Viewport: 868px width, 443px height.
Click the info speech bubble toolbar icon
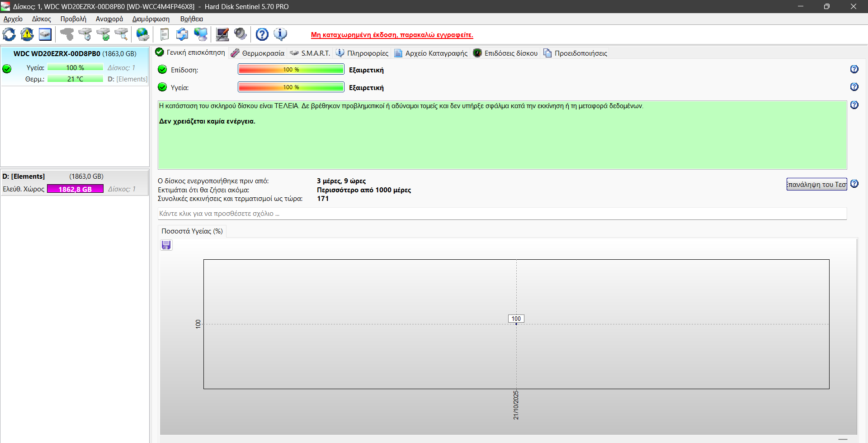click(280, 34)
